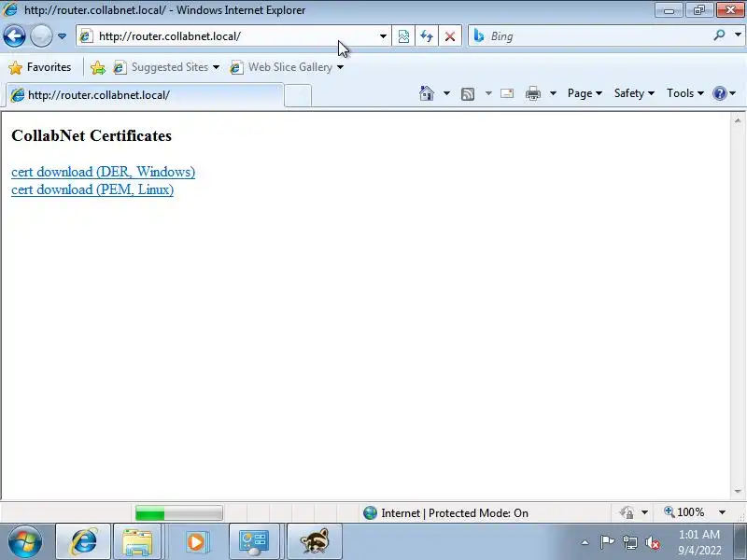Click the Add to Favorites Bar icon
Image resolution: width=747 pixels, height=560 pixels.
pyautogui.click(x=98, y=67)
